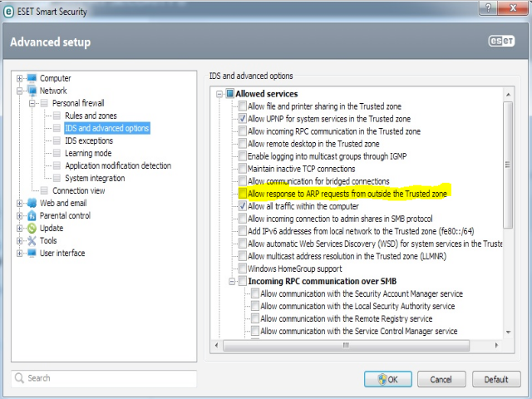Enable incoming RPC communication in Trusted zone
Screen dimensions: 532x399
tap(242, 131)
